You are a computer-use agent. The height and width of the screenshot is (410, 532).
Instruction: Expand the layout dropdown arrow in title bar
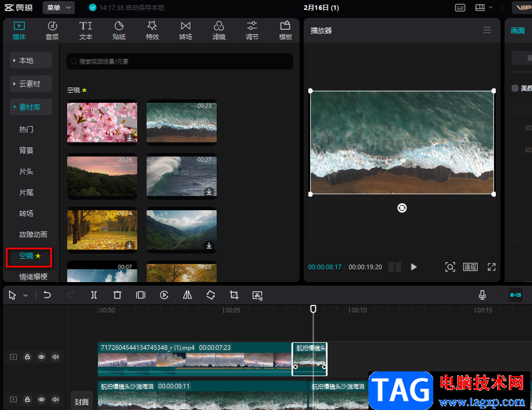pos(491,8)
